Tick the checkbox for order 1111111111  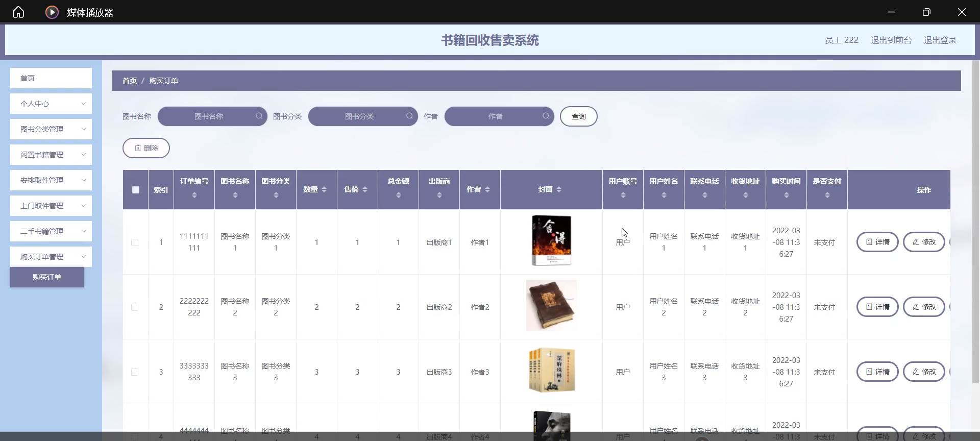click(135, 242)
